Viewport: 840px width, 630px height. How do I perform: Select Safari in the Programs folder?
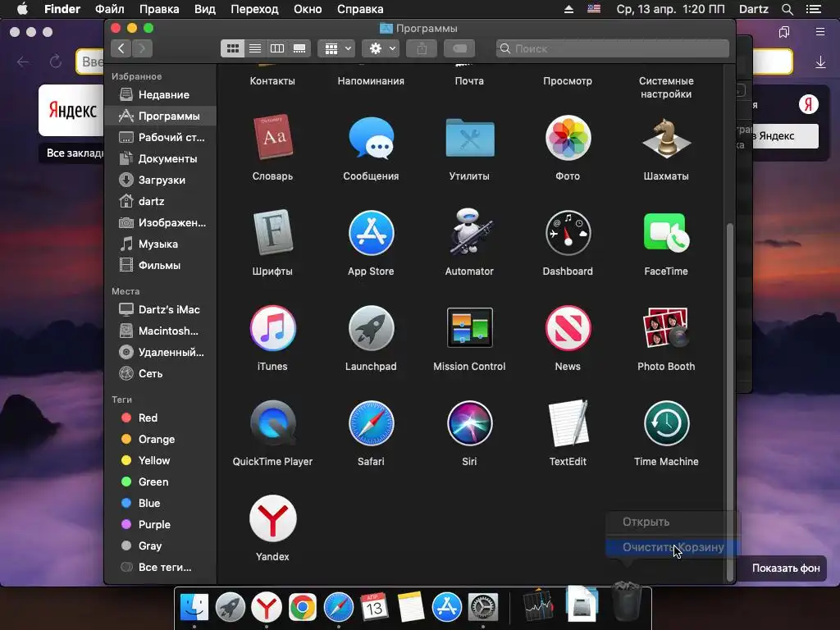coord(371,423)
